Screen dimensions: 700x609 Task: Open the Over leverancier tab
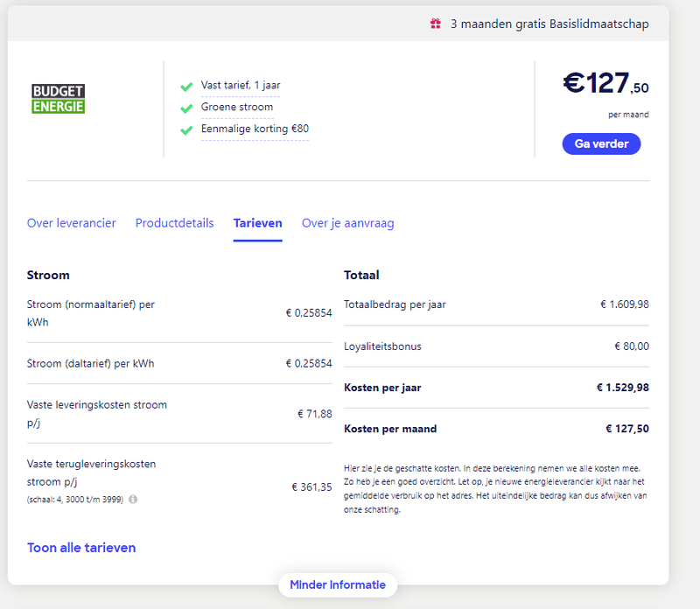click(x=72, y=223)
